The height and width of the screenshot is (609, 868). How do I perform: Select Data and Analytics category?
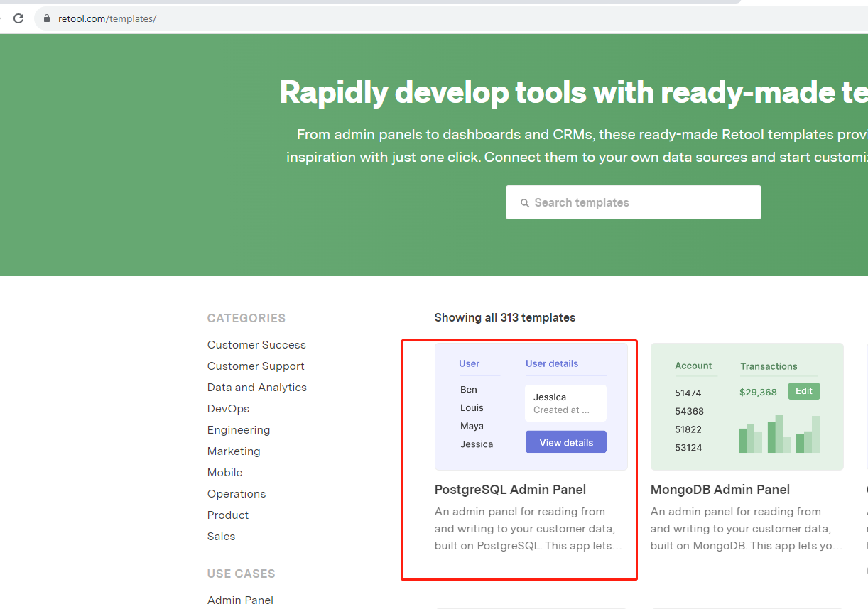click(257, 388)
